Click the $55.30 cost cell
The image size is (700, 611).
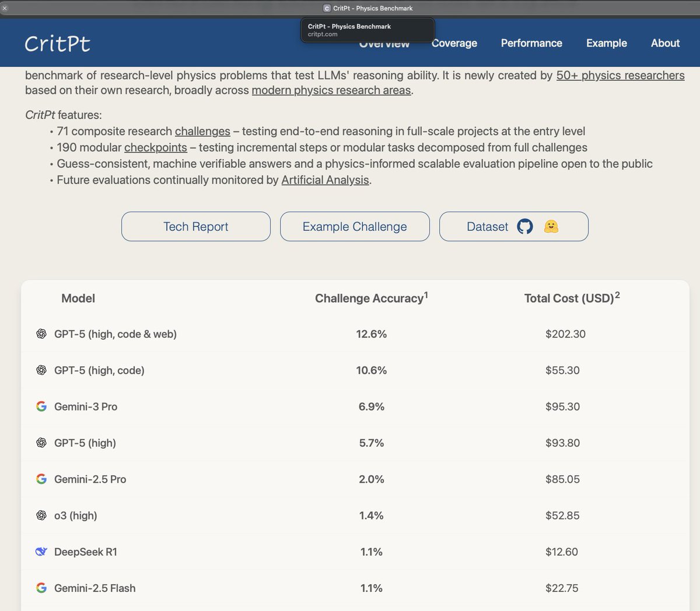(562, 370)
